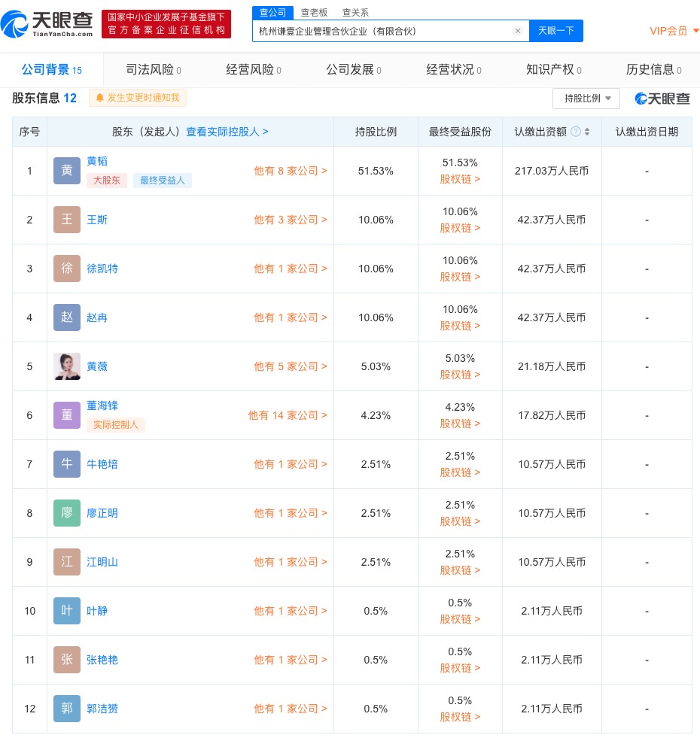This screenshot has height=747, width=700.
Task: Click 黄薇's profile photo avatar
Action: (67, 366)
